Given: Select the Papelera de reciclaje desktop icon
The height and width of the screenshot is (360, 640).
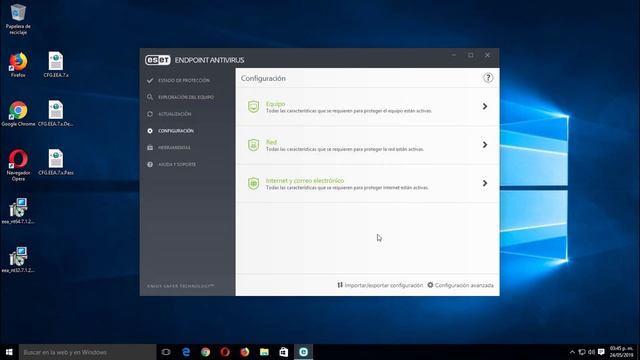Looking at the screenshot, I should tap(18, 19).
